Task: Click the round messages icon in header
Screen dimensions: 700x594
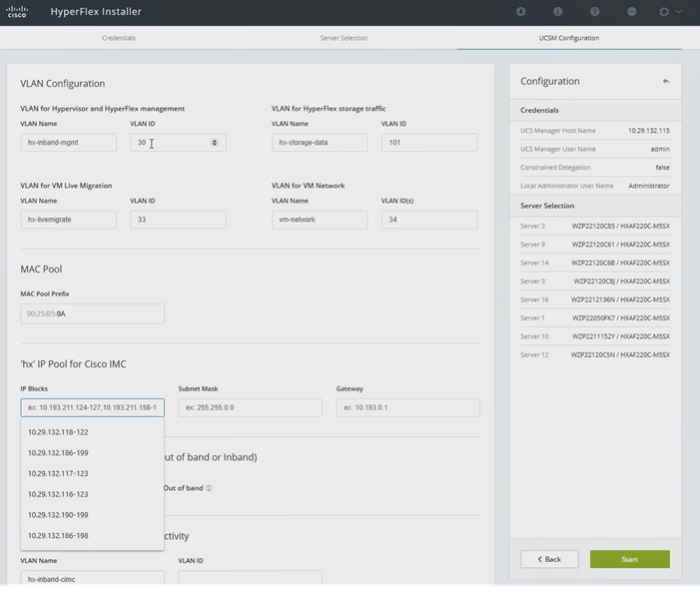Action: pos(631,12)
